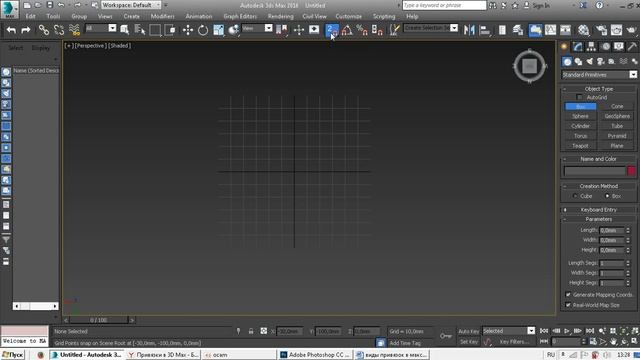Open the Graph Editors menu
The image size is (640, 360).
click(x=240, y=16)
